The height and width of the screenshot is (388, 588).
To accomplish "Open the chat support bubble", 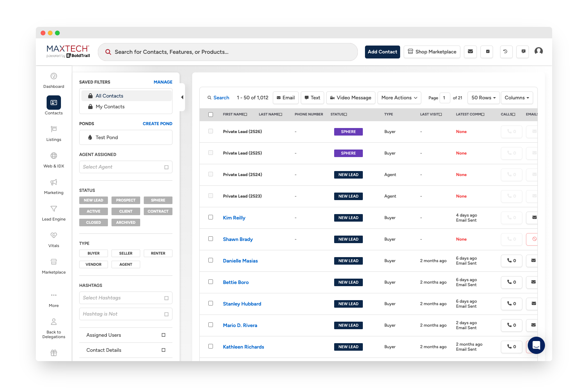I will point(536,345).
